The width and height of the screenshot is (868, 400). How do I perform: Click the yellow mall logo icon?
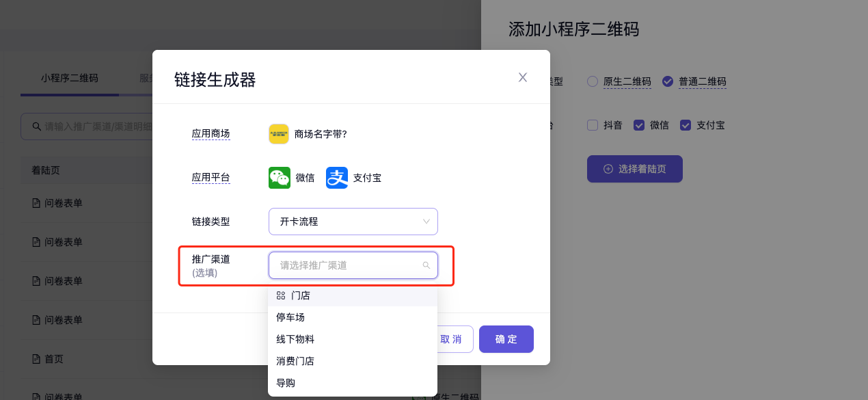click(x=279, y=134)
